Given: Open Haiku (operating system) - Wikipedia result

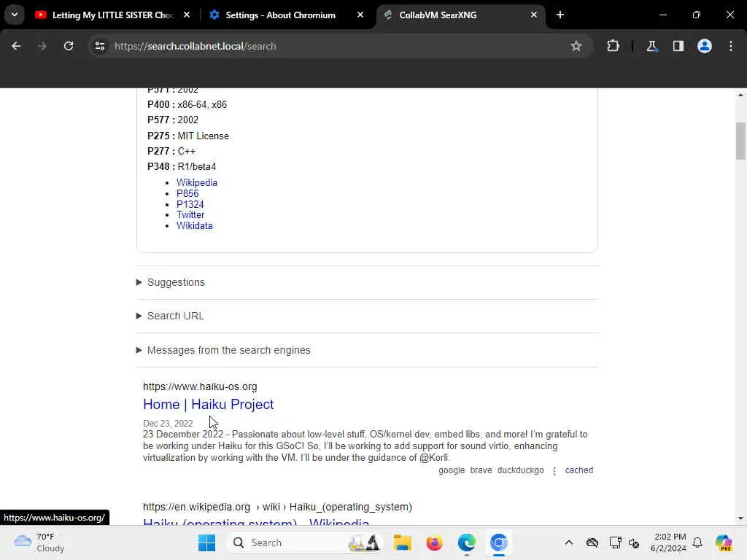Looking at the screenshot, I should point(256,522).
